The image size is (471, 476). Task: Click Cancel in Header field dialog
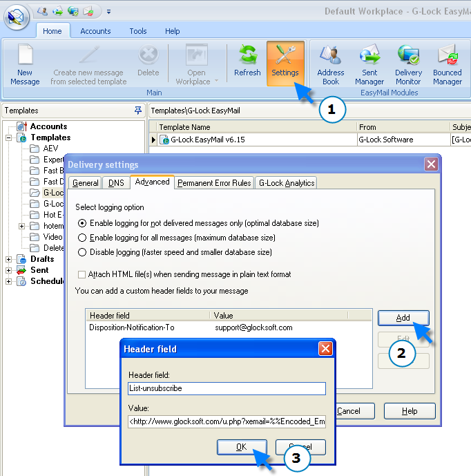pos(300,447)
